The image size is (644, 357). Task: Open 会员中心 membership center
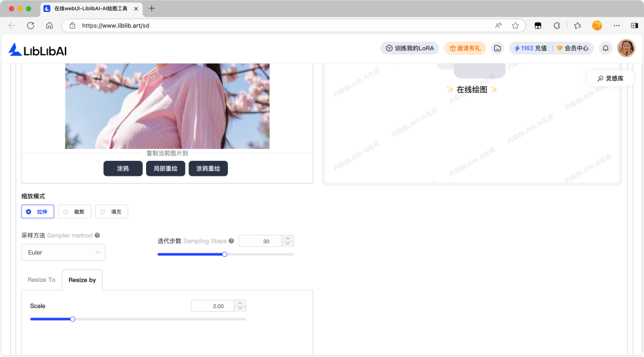pos(572,48)
